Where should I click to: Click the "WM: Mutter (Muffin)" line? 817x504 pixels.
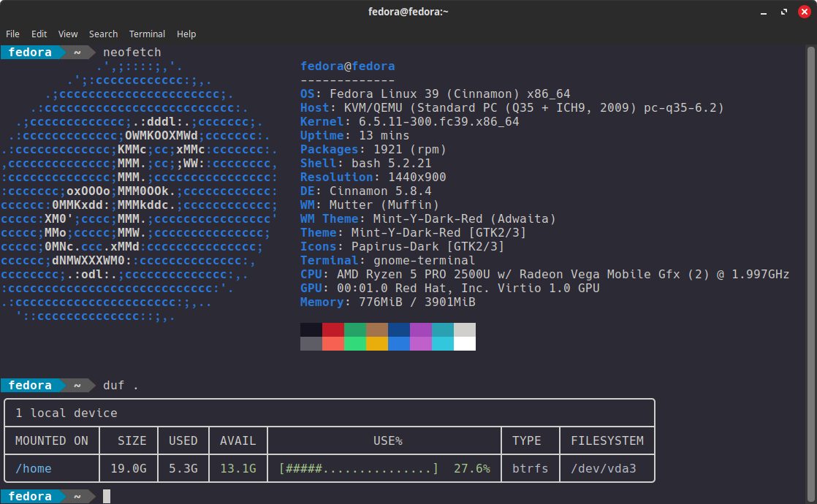[x=370, y=205]
